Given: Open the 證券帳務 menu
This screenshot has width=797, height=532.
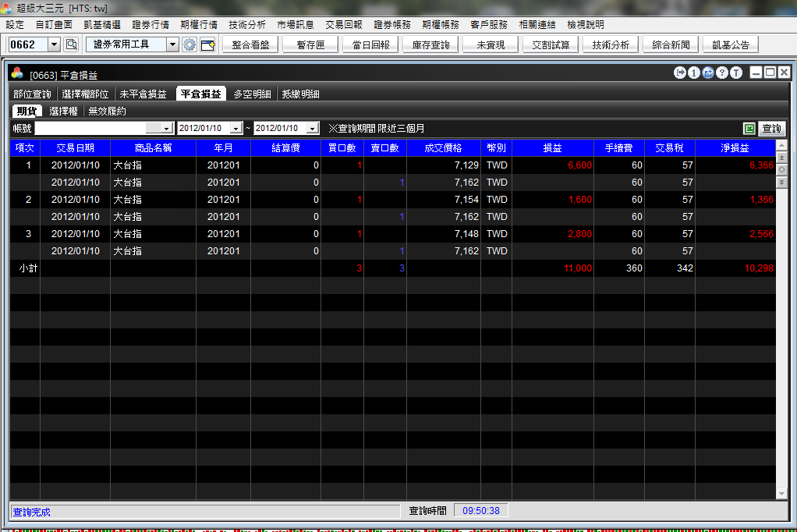Looking at the screenshot, I should coord(392,24).
